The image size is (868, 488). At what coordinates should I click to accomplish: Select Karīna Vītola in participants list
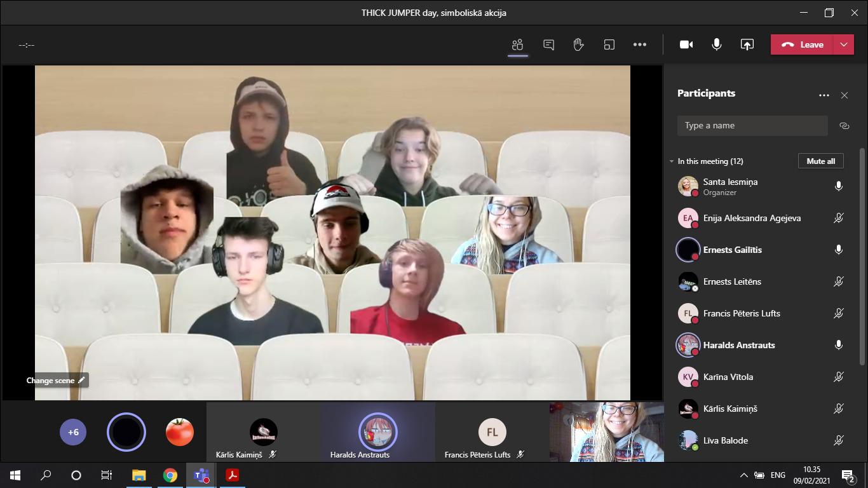point(728,377)
